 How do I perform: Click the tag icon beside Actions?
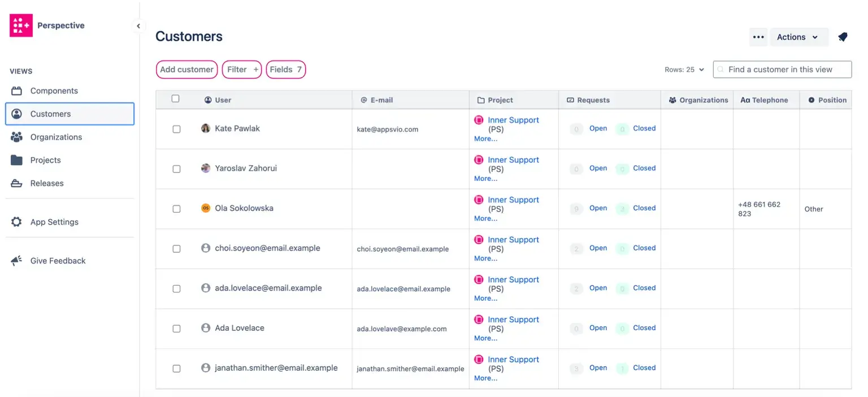pos(843,36)
